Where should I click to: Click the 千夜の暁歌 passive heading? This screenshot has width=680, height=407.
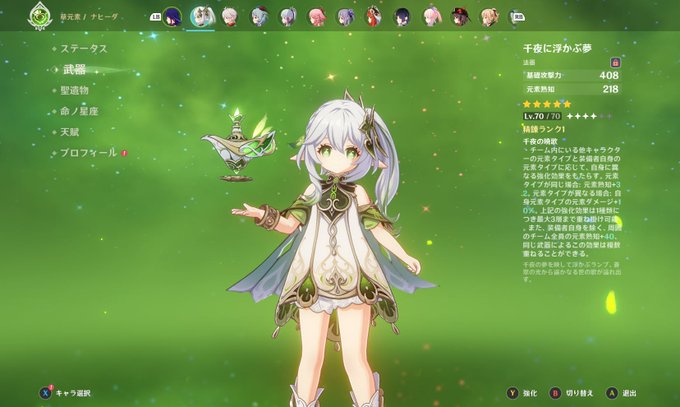coord(540,141)
